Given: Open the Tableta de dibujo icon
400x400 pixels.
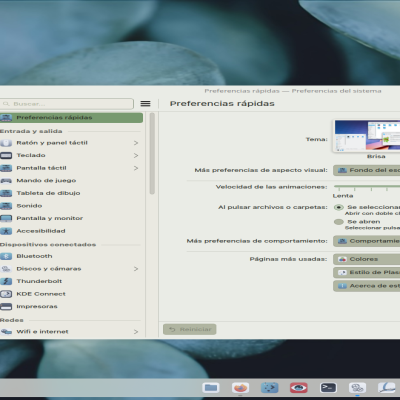Looking at the screenshot, I should click(x=6, y=193).
